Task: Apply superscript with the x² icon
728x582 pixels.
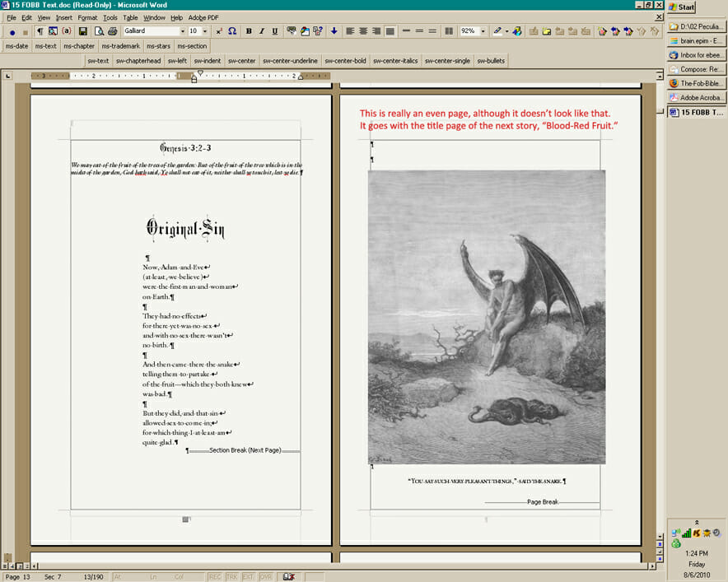Action: click(219, 31)
